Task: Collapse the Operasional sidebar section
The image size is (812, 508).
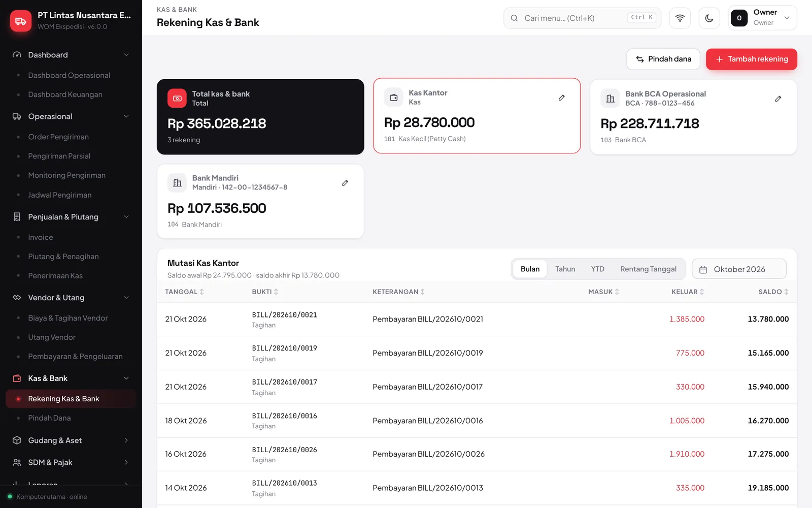Action: pos(71,116)
